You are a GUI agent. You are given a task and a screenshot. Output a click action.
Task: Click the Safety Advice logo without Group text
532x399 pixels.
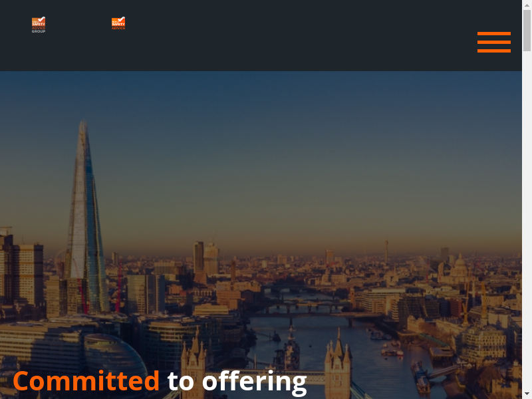point(118,23)
